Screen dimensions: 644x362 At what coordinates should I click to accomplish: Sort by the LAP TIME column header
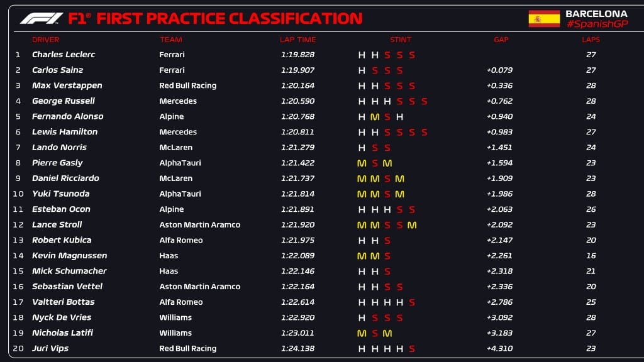[x=297, y=40]
